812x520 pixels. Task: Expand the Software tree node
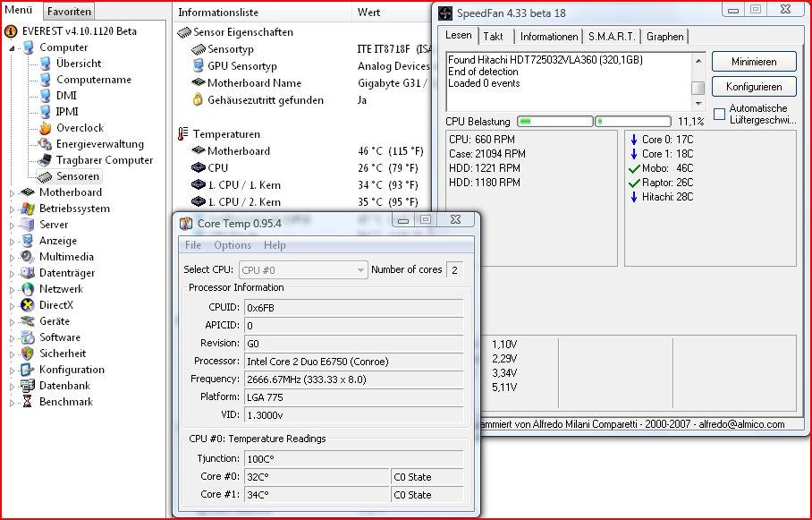coord(12,338)
